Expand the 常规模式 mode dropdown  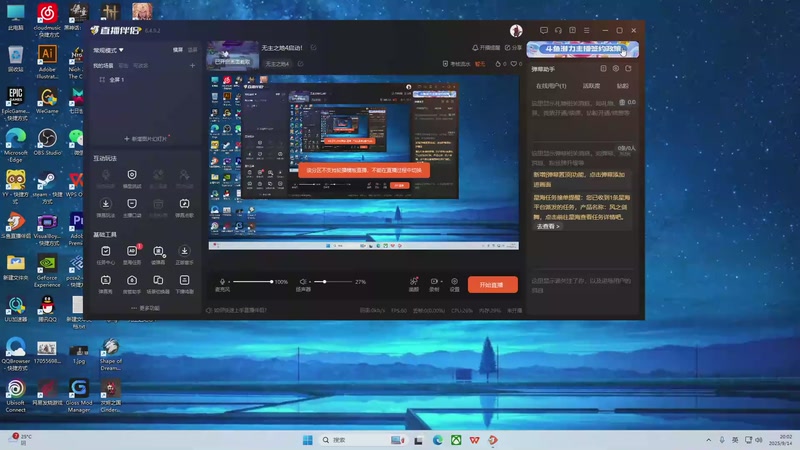[x=108, y=50]
